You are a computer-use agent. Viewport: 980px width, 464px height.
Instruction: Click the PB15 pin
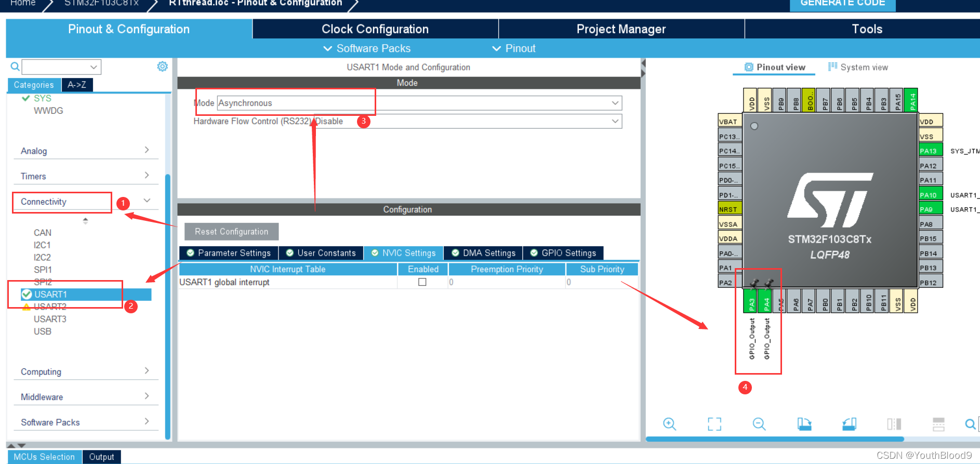[930, 238]
